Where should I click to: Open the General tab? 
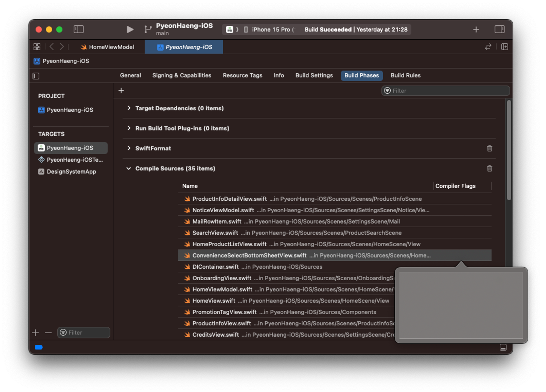[x=130, y=75]
